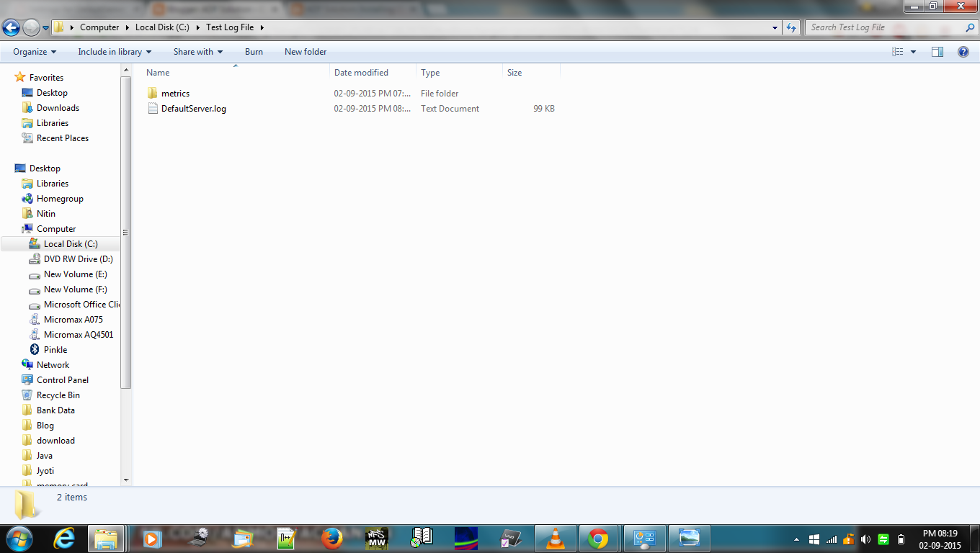Select Local Disk (C:) in the tree
Image resolution: width=980 pixels, height=553 pixels.
[71, 244]
